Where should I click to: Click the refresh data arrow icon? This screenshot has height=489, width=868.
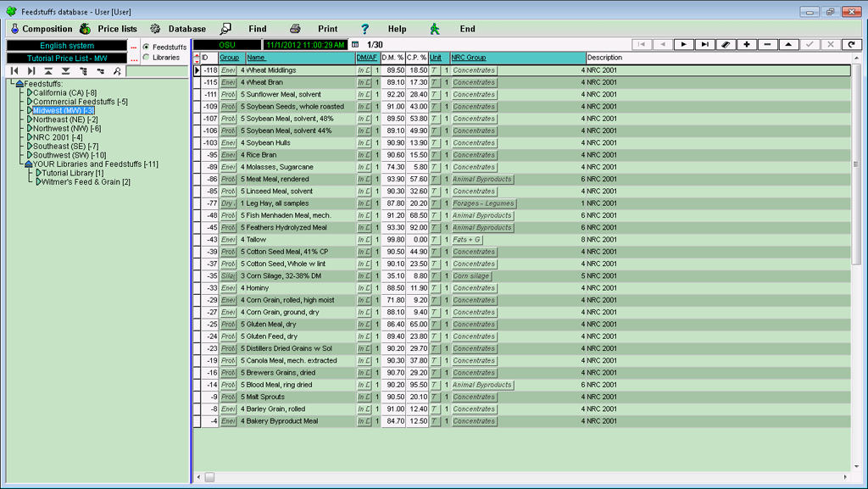(x=850, y=44)
